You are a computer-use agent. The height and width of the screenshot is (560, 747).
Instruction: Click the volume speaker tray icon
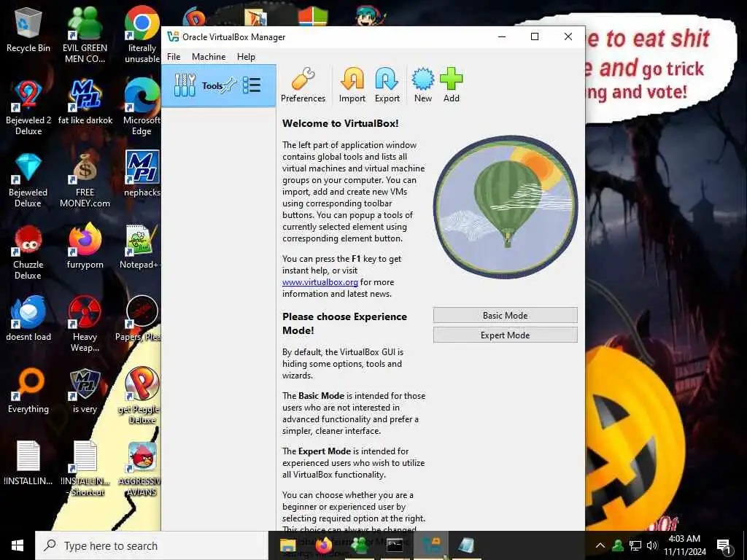click(x=652, y=545)
